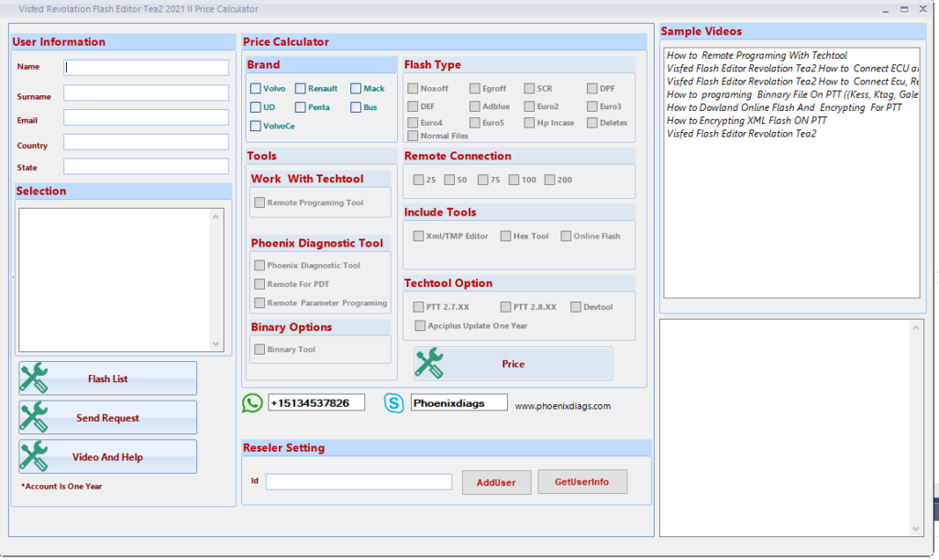The width and height of the screenshot is (939, 560).
Task: Open the www.phoenixdiags.com link
Action: tap(563, 406)
